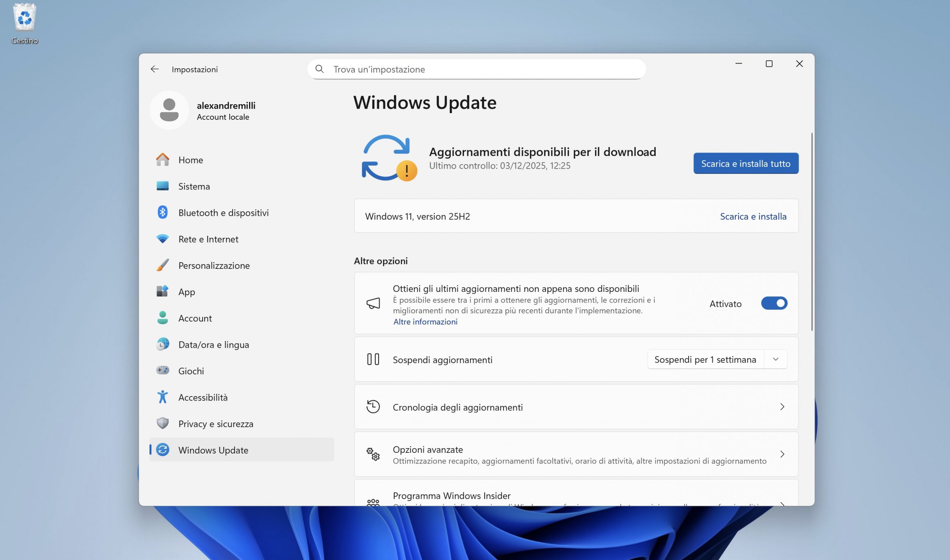Select Data/ora e lingua in sidebar
950x560 pixels.
(213, 345)
